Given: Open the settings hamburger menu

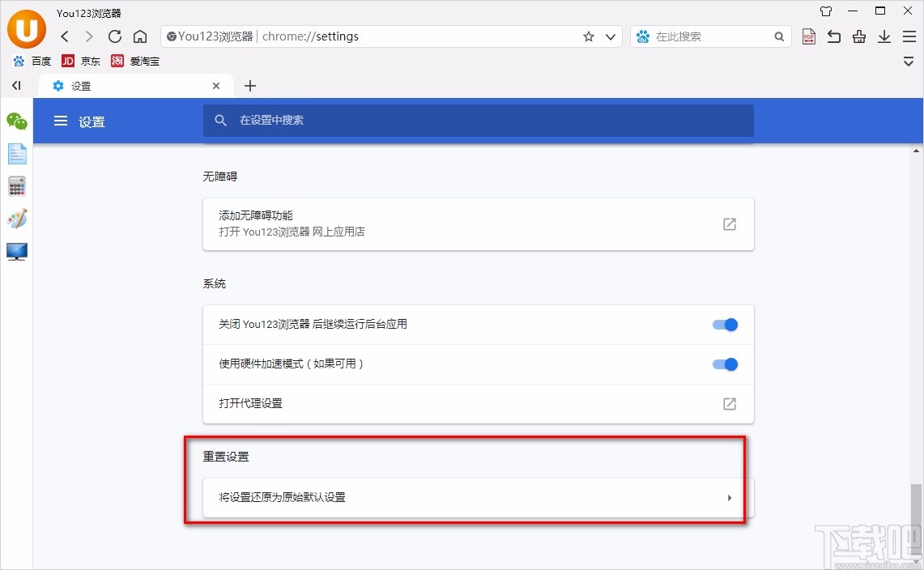Looking at the screenshot, I should [60, 121].
